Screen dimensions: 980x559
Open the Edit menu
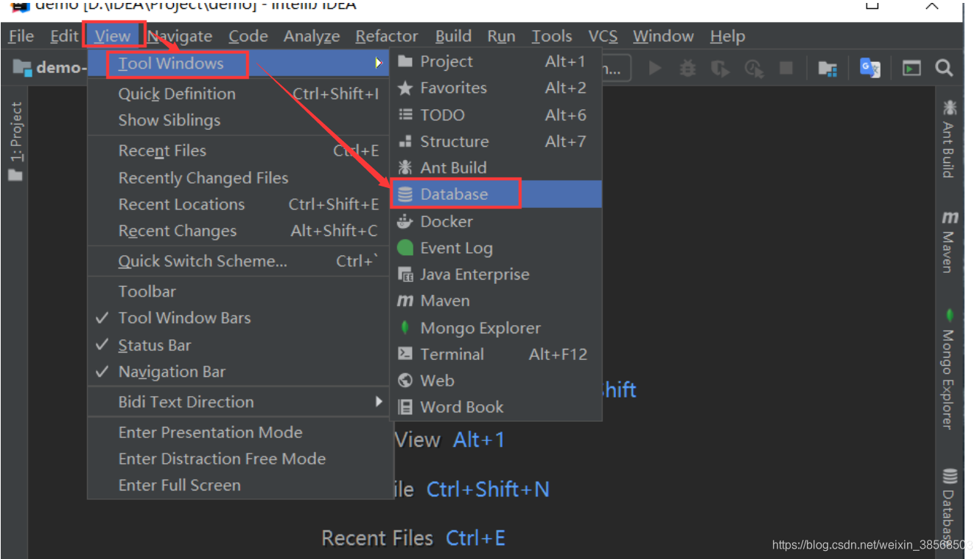[64, 36]
